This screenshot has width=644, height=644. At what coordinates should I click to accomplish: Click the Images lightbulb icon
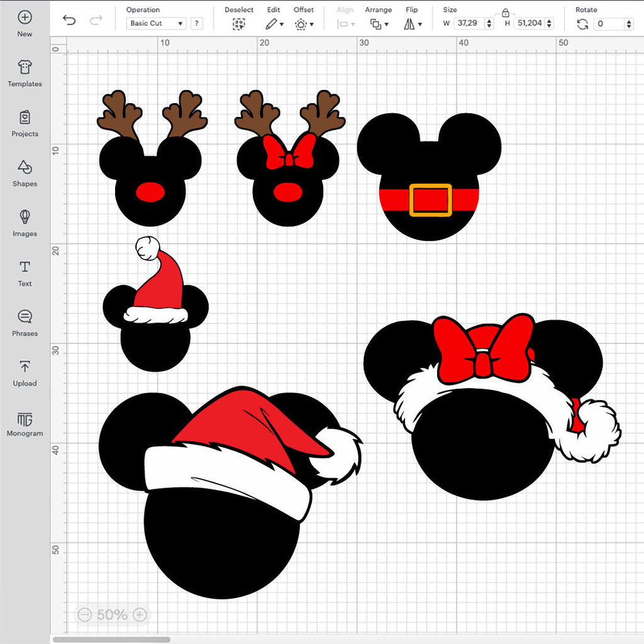(x=25, y=217)
